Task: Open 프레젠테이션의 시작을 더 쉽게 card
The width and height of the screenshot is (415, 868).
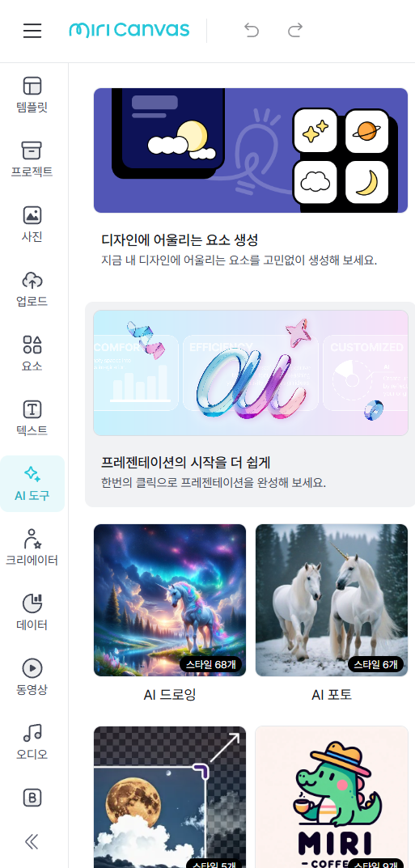Action: [251, 404]
